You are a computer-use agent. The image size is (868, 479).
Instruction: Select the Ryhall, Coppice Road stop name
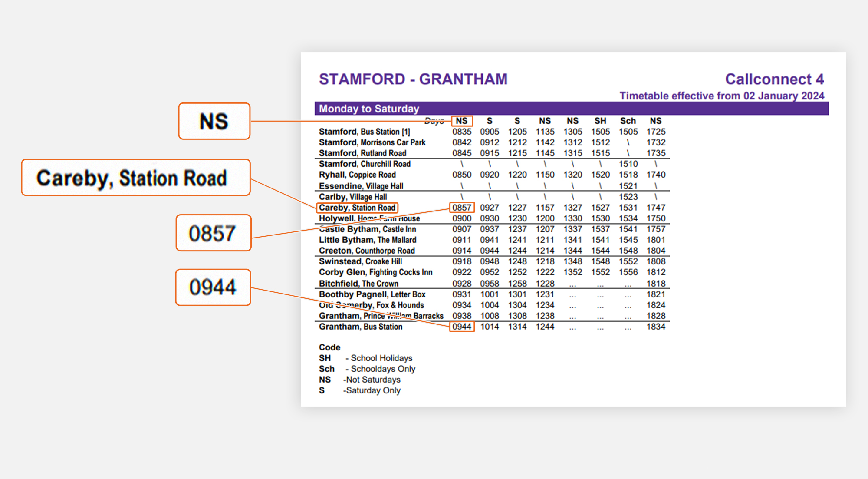[x=357, y=175]
